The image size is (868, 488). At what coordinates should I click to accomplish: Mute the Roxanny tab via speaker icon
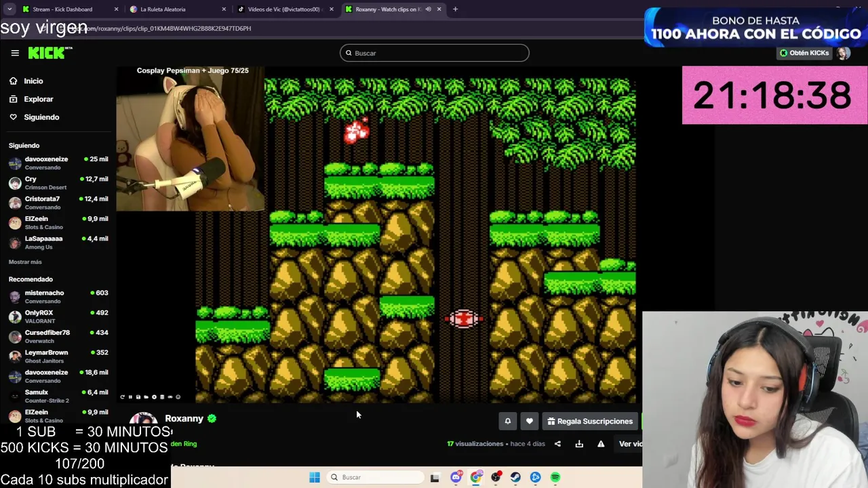[428, 9]
